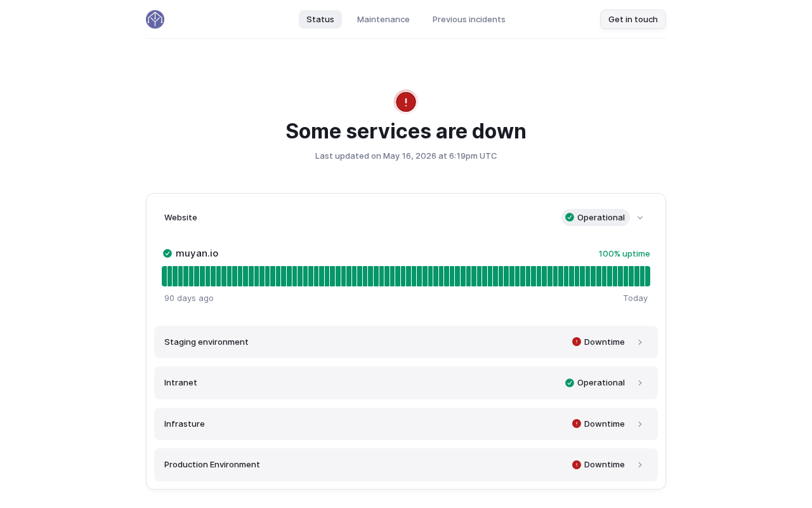Click the Get in touch button
This screenshot has width=812, height=508.
tap(633, 19)
